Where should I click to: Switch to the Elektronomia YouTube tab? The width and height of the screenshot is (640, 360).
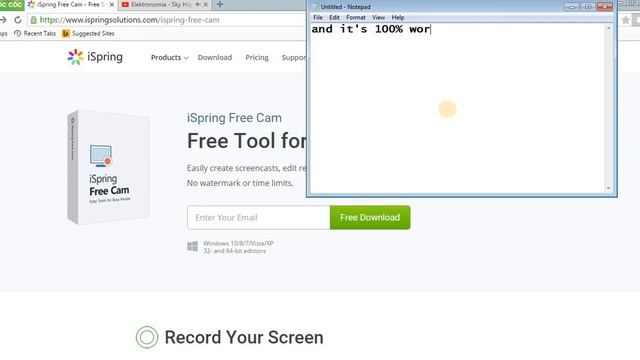(165, 5)
